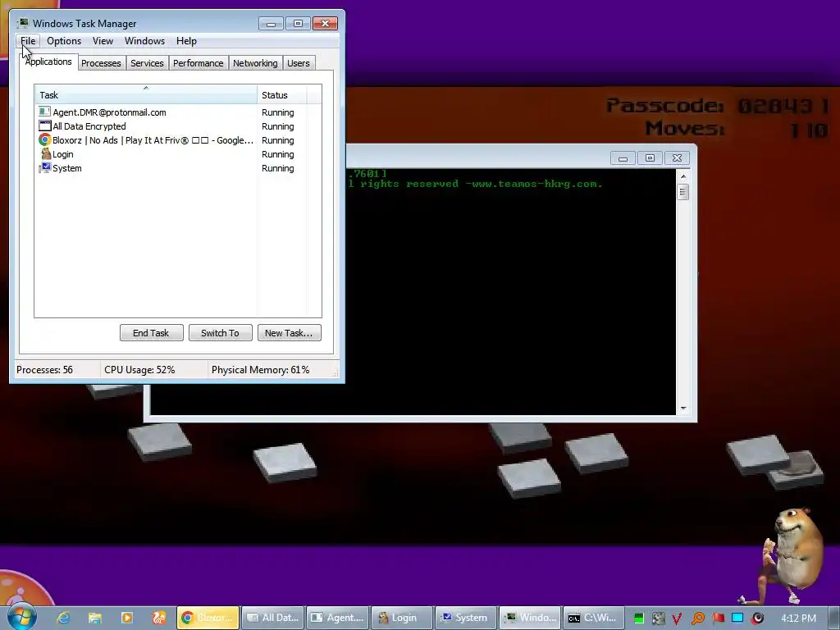Open the Help menu
Image resolution: width=840 pixels, height=630 pixels.
pyautogui.click(x=186, y=41)
